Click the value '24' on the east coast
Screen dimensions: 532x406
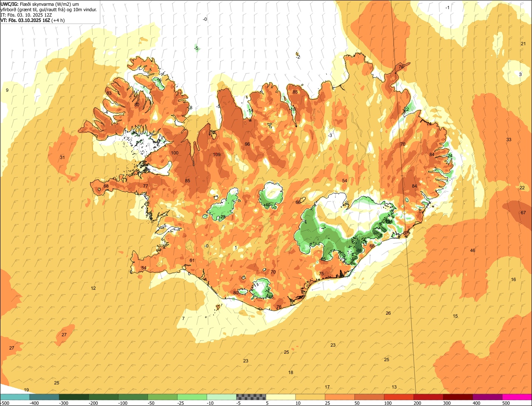450,156
